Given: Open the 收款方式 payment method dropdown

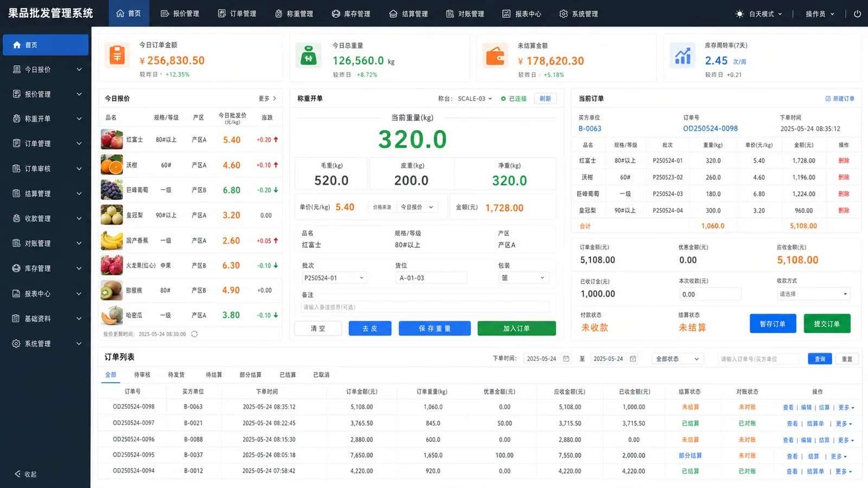Looking at the screenshot, I should pos(814,294).
